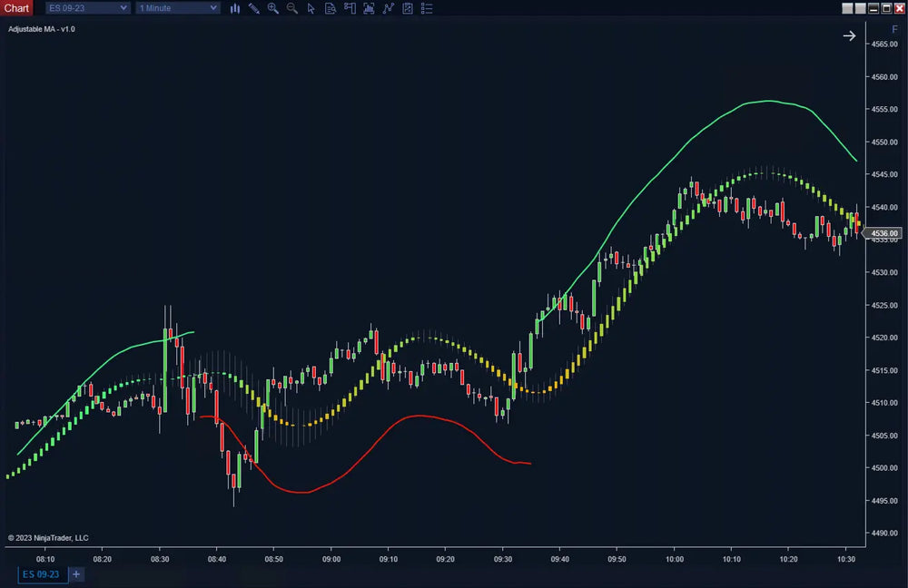This screenshot has height=588, width=908.
Task: Select the pencil drawing tools icon
Action: tap(253, 8)
